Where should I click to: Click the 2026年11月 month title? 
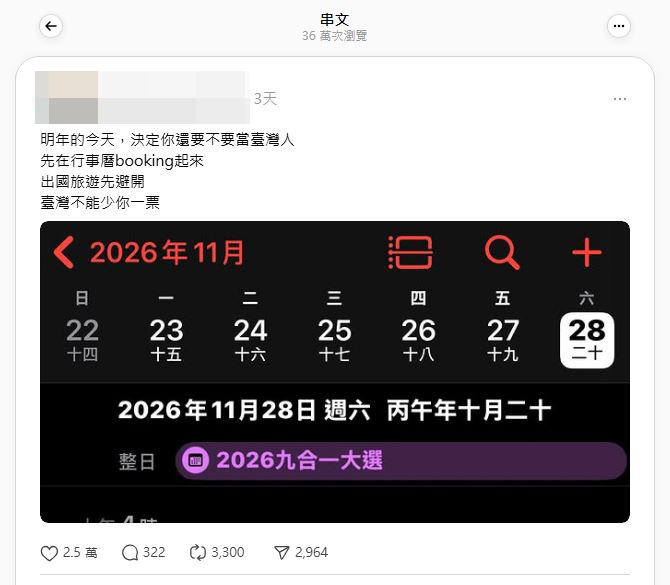click(167, 252)
